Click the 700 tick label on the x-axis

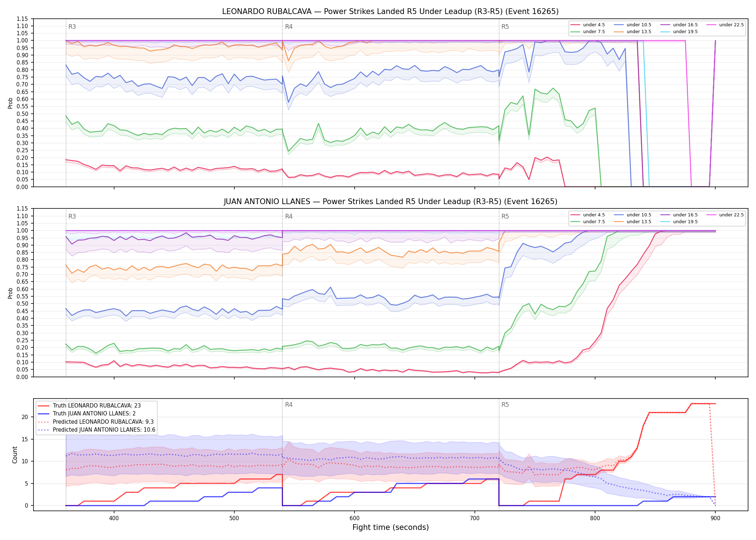[474, 518]
